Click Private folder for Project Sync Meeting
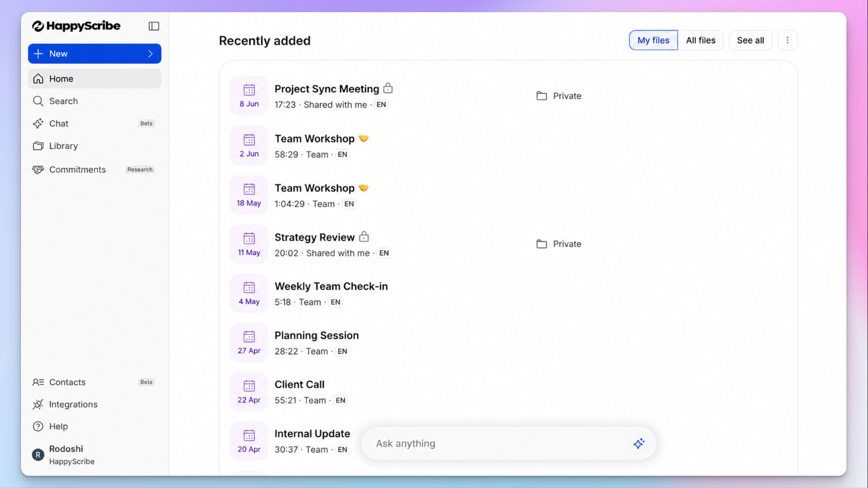The image size is (868, 488). pyautogui.click(x=559, y=96)
